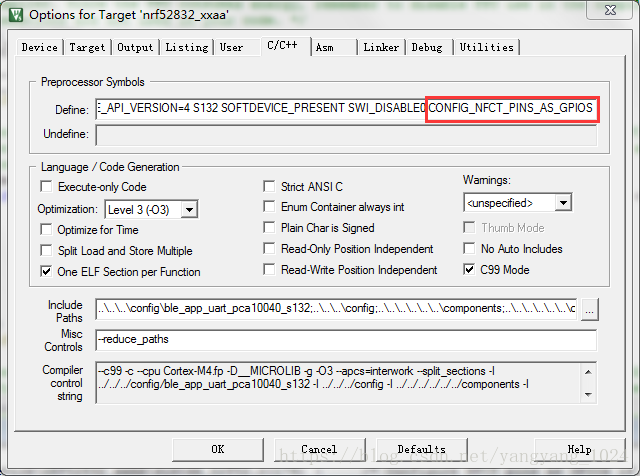Click the Cancel button

pos(319,449)
